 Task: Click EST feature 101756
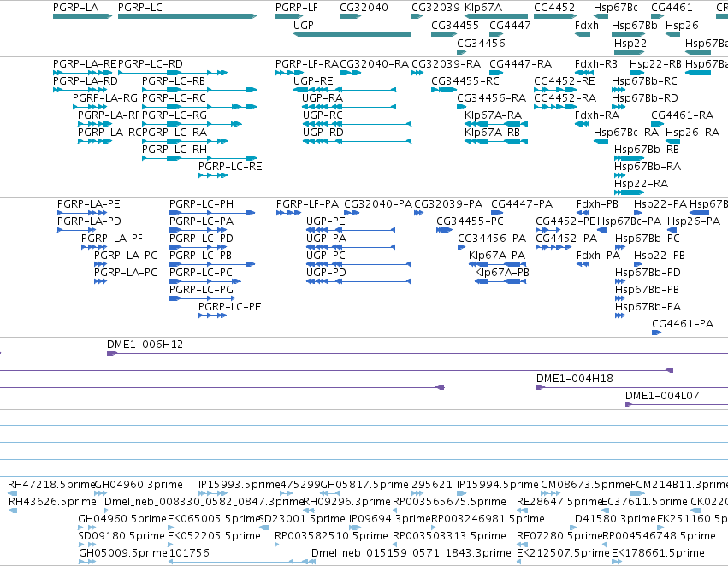point(242,562)
